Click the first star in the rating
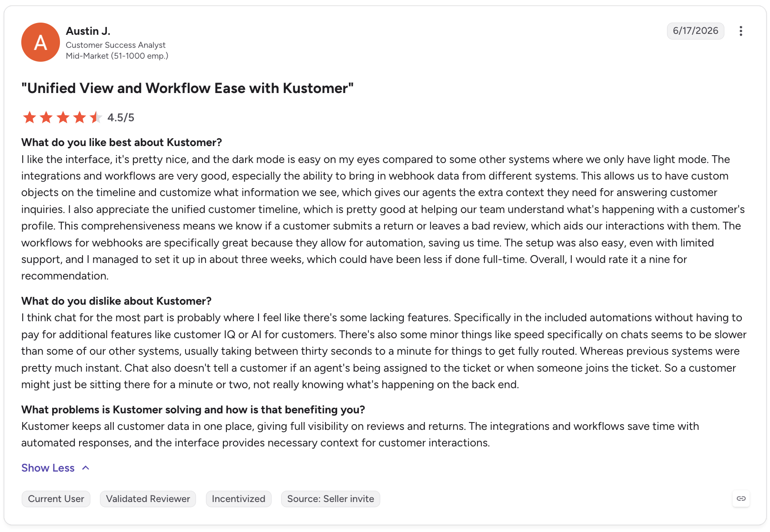This screenshot has width=770, height=532. pos(30,117)
